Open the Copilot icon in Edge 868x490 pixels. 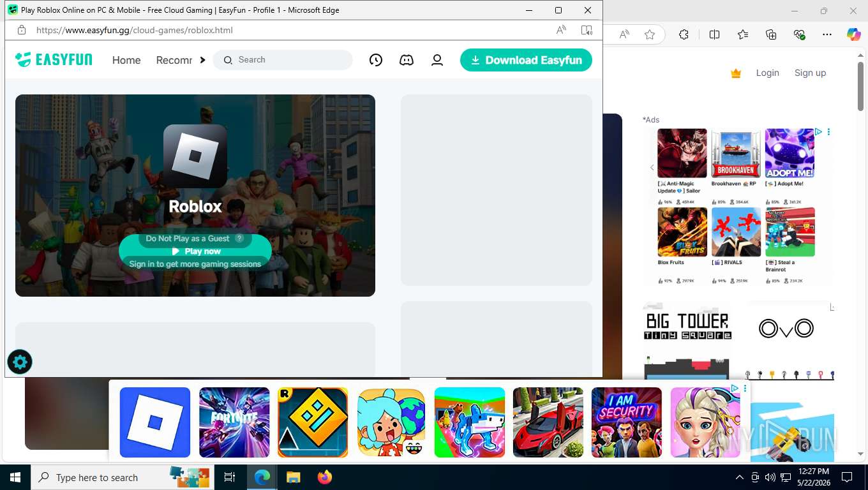tap(853, 34)
